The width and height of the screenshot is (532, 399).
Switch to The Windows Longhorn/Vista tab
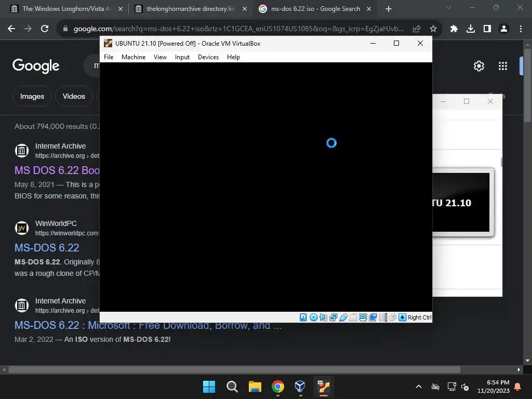(x=67, y=9)
